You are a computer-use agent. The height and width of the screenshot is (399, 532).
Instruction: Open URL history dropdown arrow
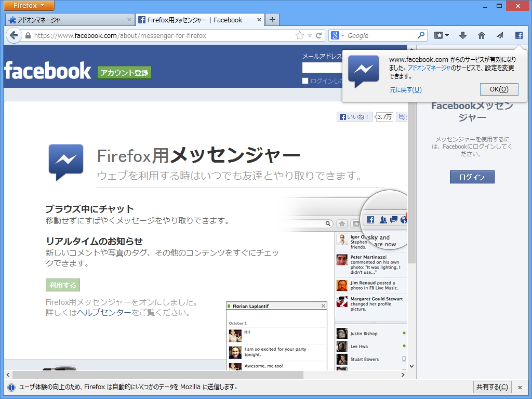coord(310,36)
